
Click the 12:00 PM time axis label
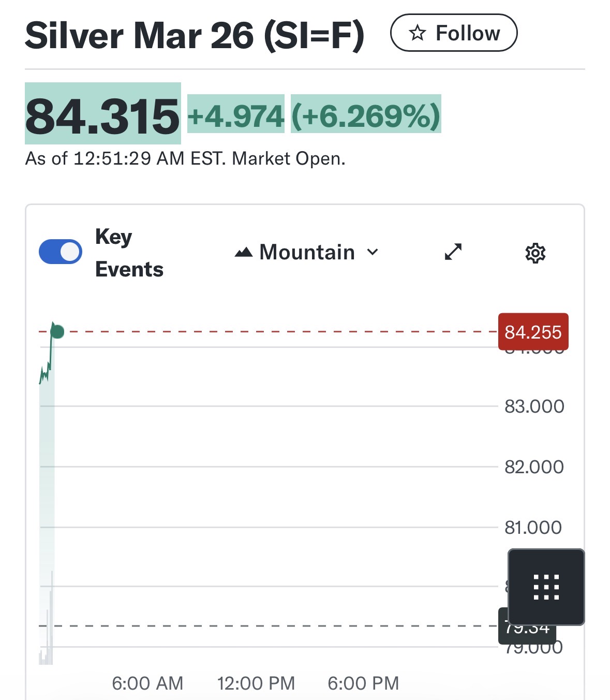click(x=256, y=683)
